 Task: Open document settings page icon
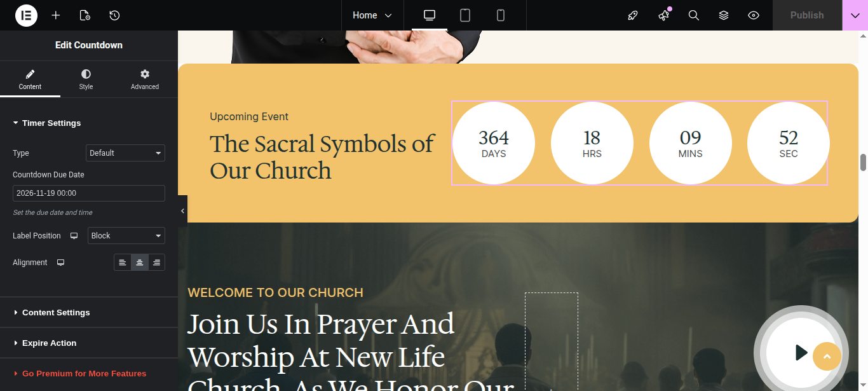pyautogui.click(x=85, y=15)
